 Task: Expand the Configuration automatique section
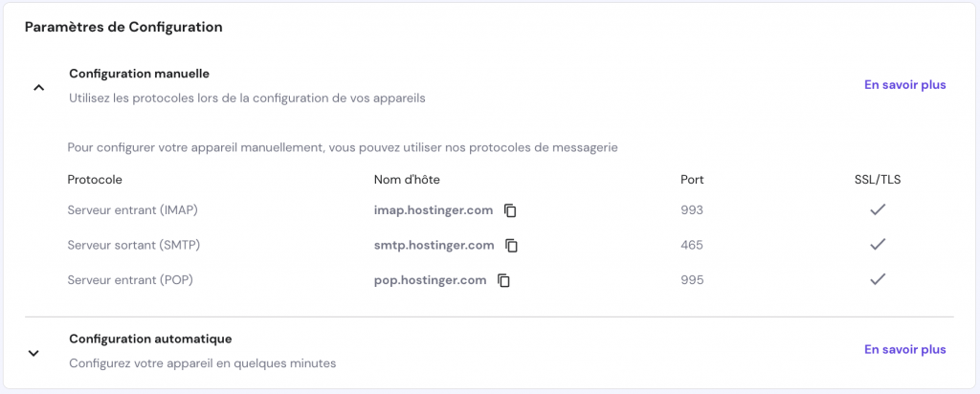click(x=33, y=353)
